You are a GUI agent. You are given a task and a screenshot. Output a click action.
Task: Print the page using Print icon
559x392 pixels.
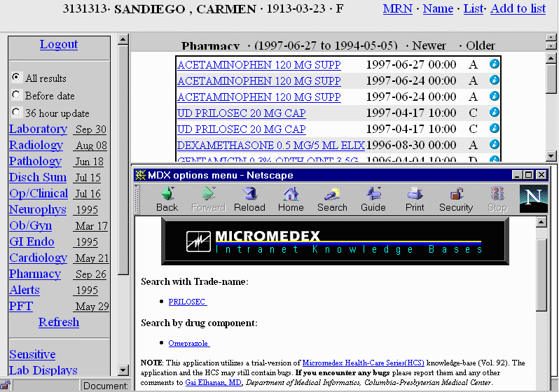pos(415,199)
